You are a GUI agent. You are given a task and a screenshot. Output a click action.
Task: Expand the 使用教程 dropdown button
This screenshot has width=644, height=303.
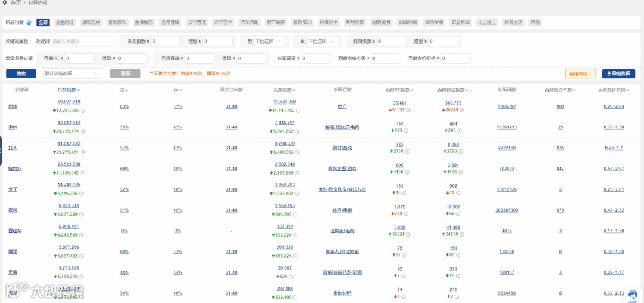[x=580, y=74]
